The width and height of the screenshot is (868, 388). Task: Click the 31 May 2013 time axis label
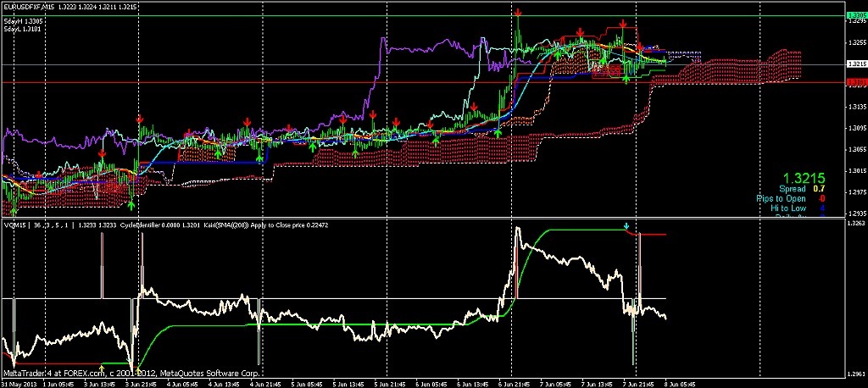click(18, 384)
